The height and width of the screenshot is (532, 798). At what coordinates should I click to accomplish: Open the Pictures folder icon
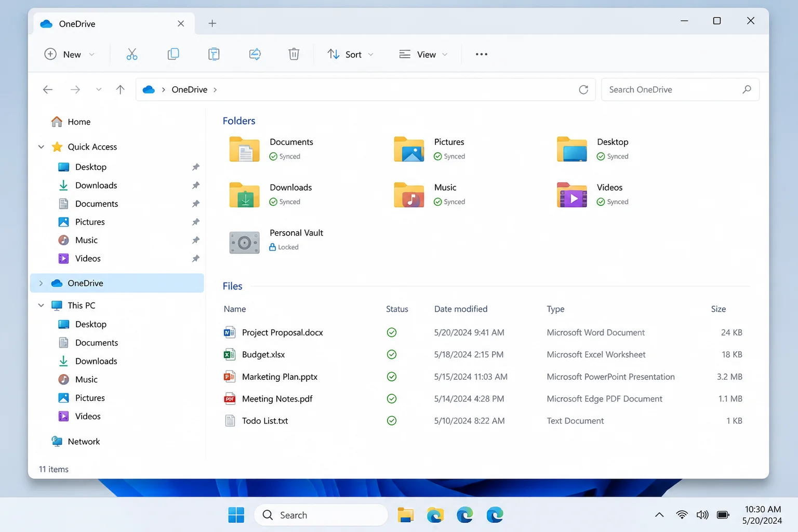coord(409,149)
